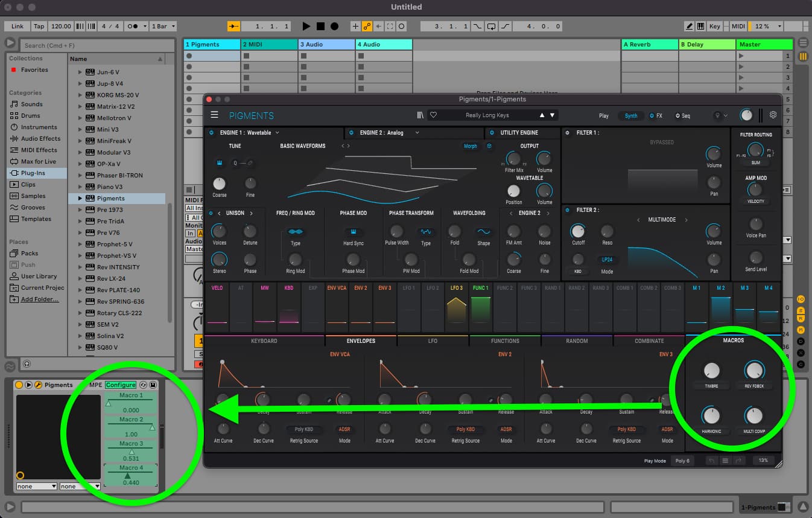Adjust the Macro 3 slider
Image resolution: width=812 pixels, height=518 pixels.
coord(131,450)
